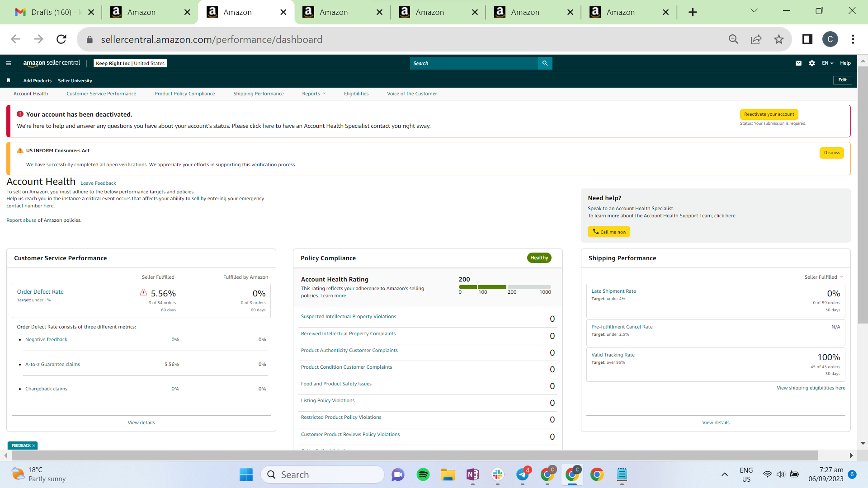
Task: Click Reactivate your account button
Action: (769, 114)
